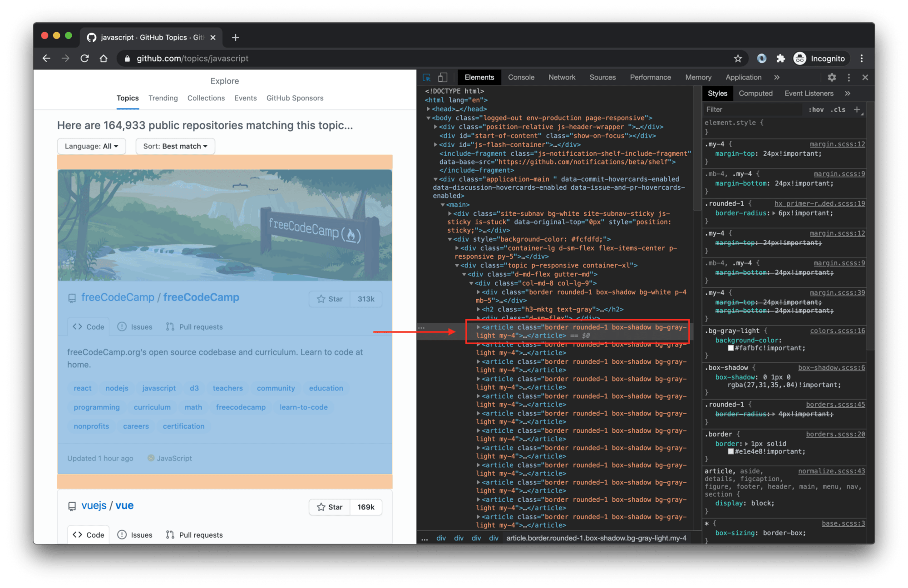The height and width of the screenshot is (588, 908).
Task: Click the Star 313k button for freeCodeCamp
Action: pyautogui.click(x=330, y=299)
